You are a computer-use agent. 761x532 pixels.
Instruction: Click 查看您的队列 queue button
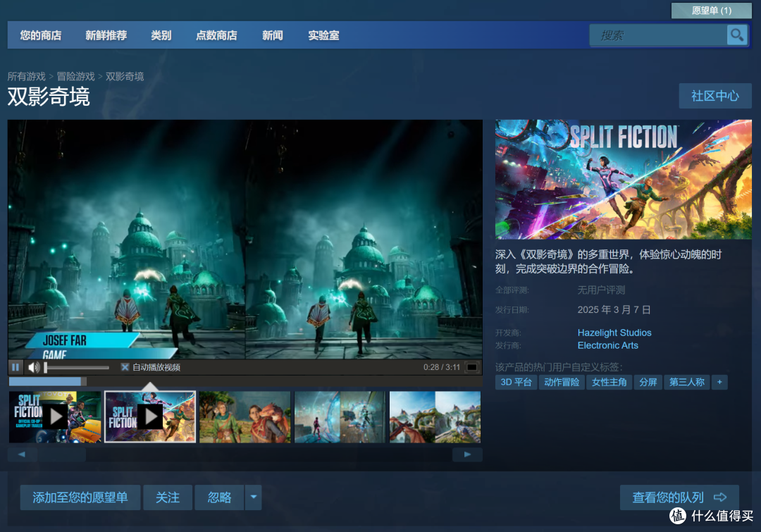tap(679, 497)
